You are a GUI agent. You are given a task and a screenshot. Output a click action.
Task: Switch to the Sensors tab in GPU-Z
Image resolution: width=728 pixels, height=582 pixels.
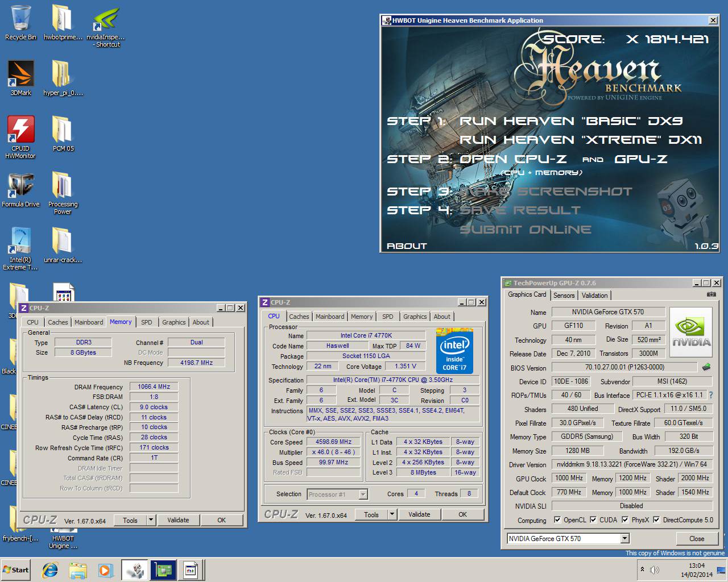point(564,295)
